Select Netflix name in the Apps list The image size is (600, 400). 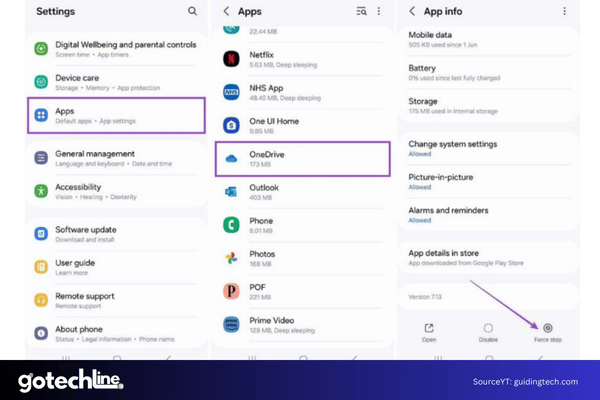click(x=261, y=55)
